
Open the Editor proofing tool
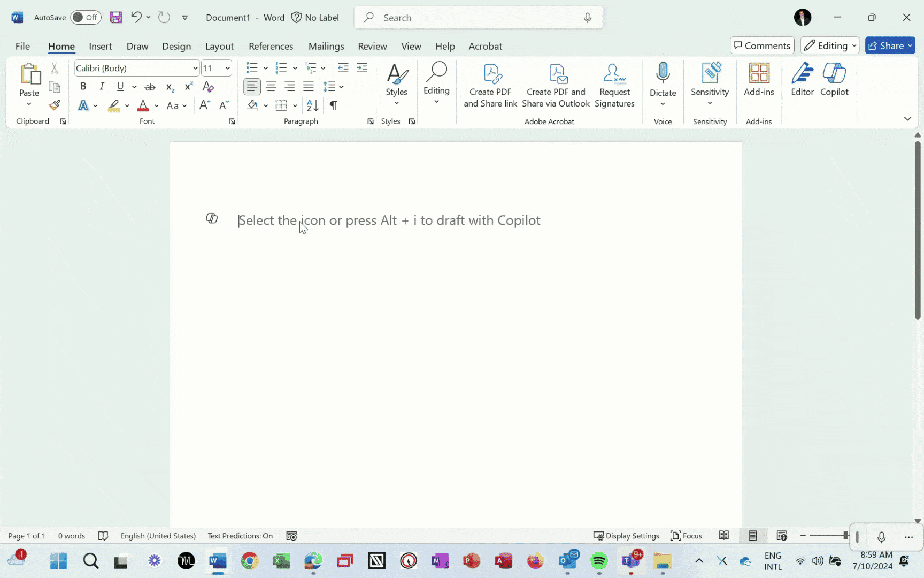[x=802, y=80]
